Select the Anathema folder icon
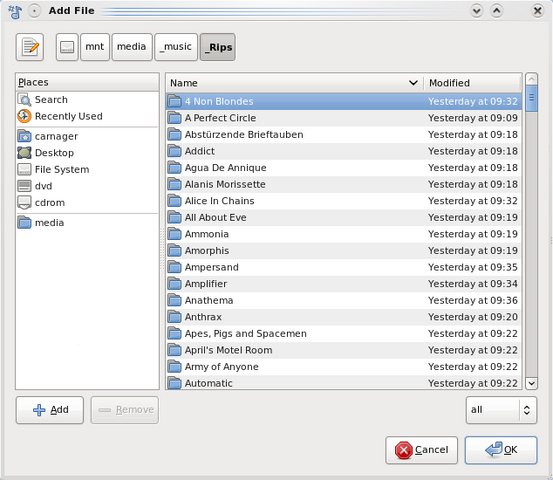The height and width of the screenshot is (480, 553). [174, 300]
